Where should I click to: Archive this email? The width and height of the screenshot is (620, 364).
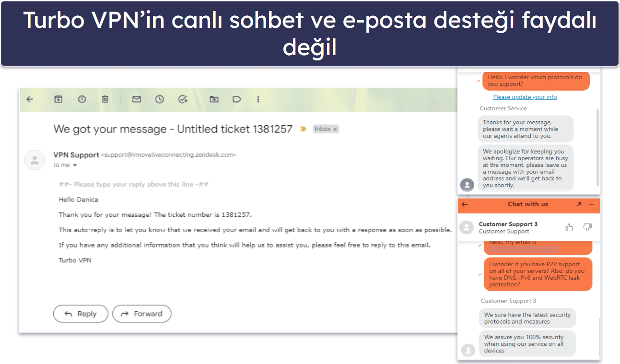point(58,99)
